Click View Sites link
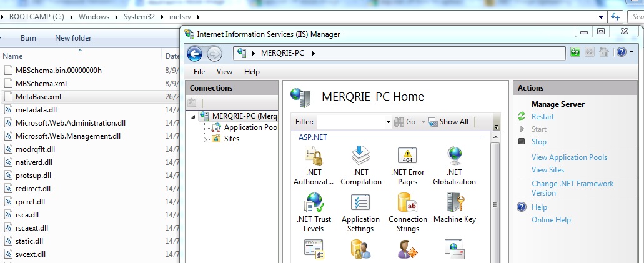The width and height of the screenshot is (644, 263). pos(548,170)
